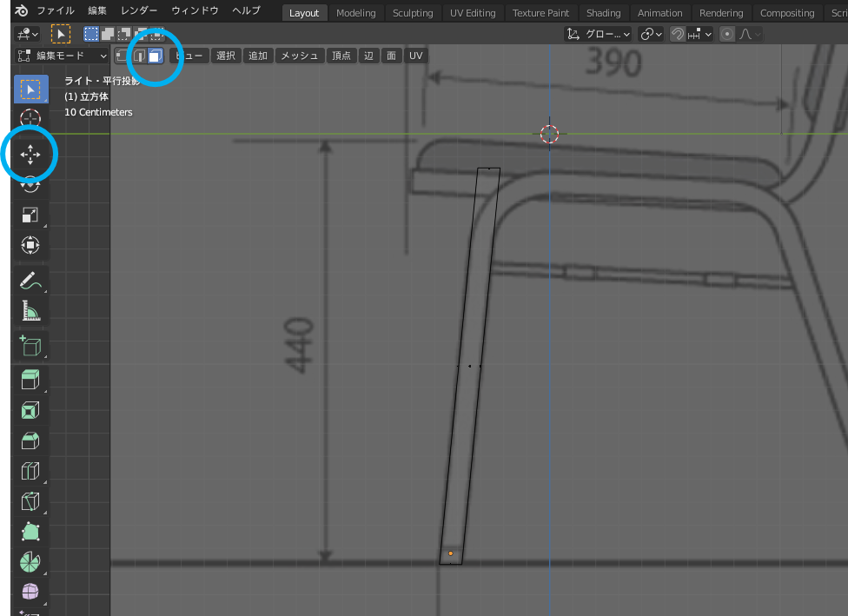Click the active tool arrow icon in header

[61, 35]
